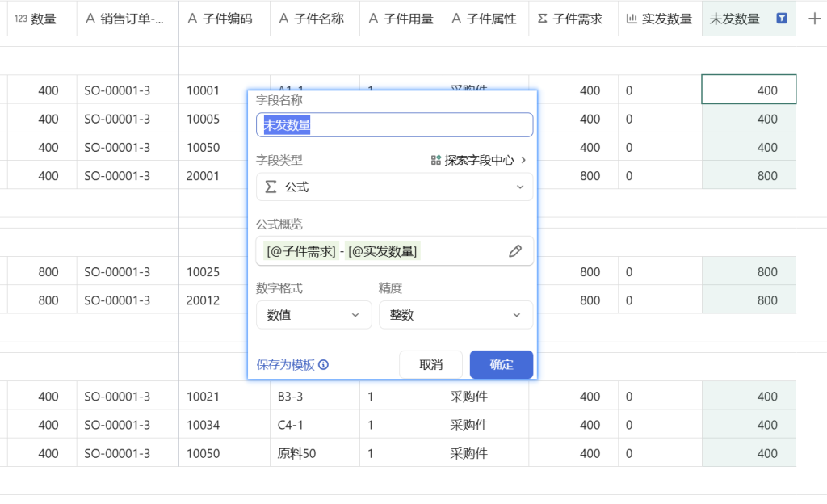This screenshot has height=504, width=827.
Task: Click the SO-00001-3 cell in row 10005
Action: tap(128, 119)
